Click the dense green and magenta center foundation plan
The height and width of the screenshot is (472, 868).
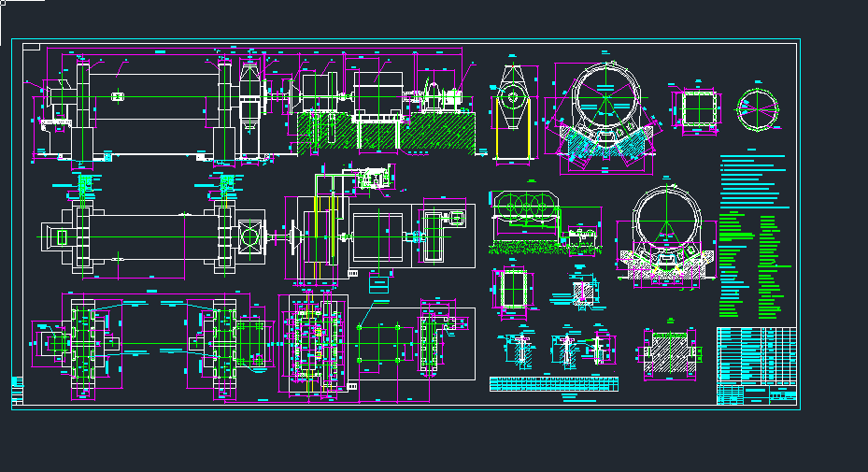pos(313,348)
